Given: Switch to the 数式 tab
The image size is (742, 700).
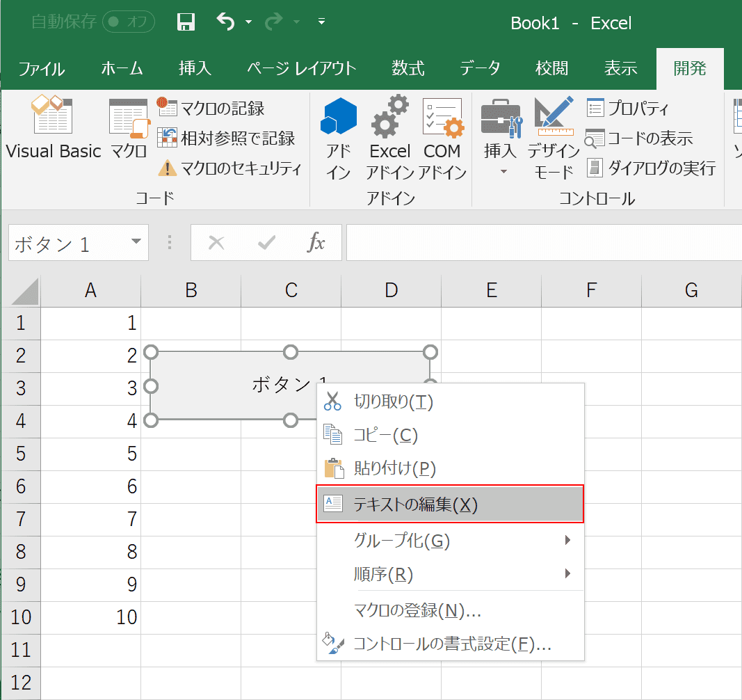Looking at the screenshot, I should 408,69.
